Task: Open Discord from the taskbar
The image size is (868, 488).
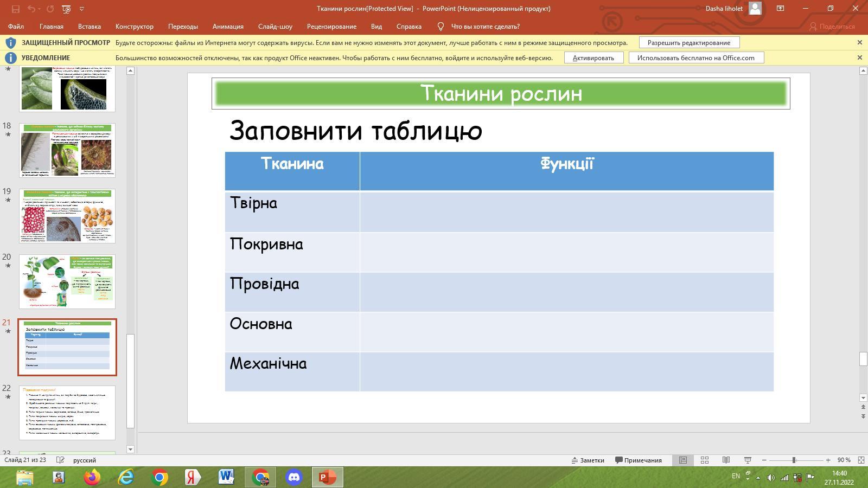Action: [294, 477]
